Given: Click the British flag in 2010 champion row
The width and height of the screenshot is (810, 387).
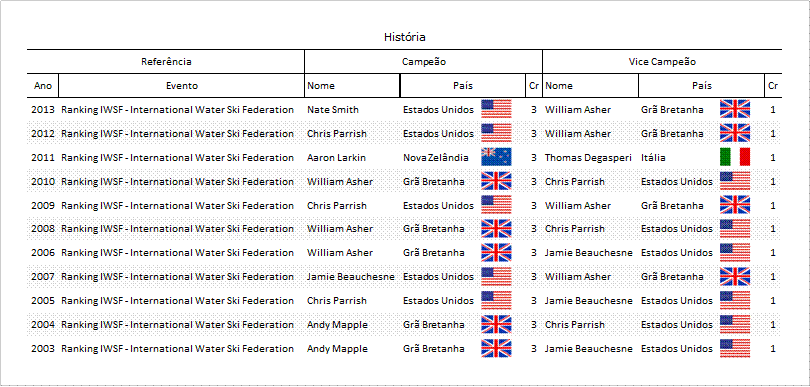Looking at the screenshot, I should click(x=496, y=181).
